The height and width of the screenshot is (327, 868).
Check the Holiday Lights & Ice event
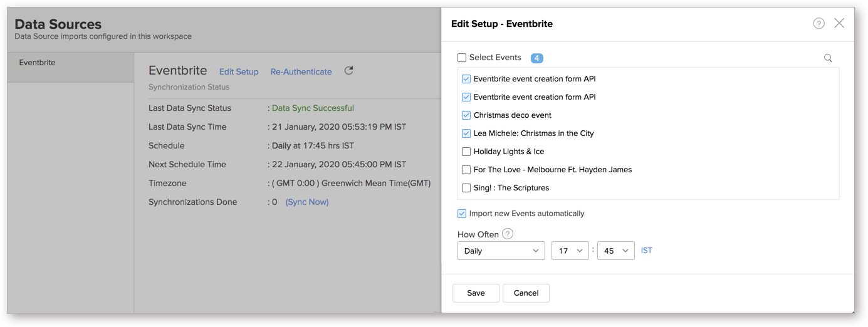466,152
